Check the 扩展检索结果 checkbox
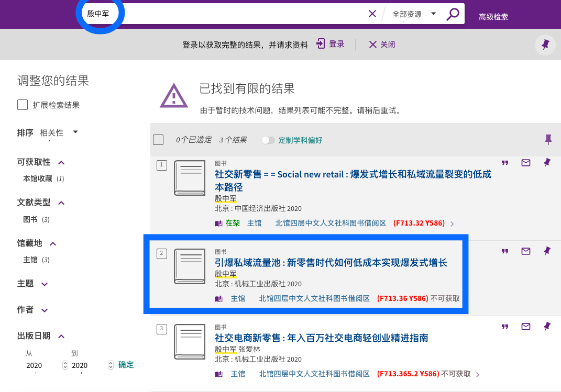Viewport: 561px width, 392px height. 23,105
